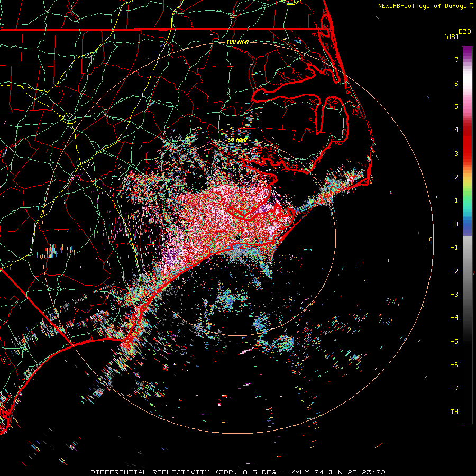Image resolution: width=476 pixels, height=476 pixels.
Task: Click the 2 value on the color scale
Action: pyautogui.click(x=456, y=177)
